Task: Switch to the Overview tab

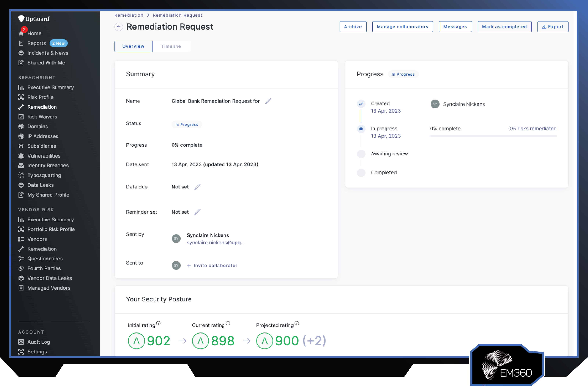Action: click(133, 46)
